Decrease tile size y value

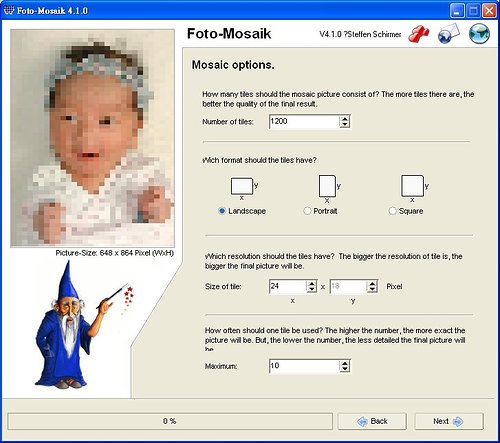pyautogui.click(x=372, y=289)
